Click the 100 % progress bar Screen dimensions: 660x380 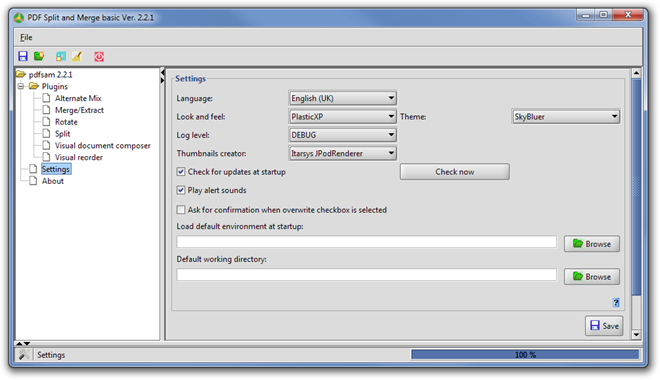coord(525,355)
